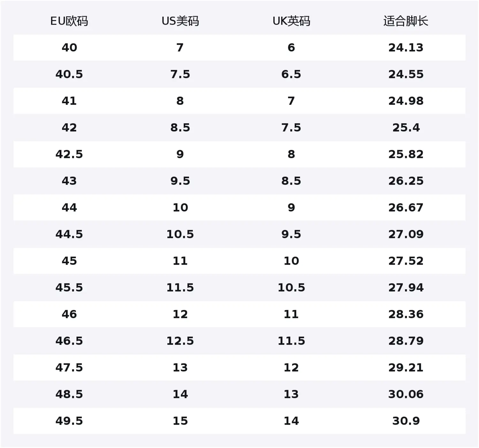This screenshot has width=479, height=448.
Task: Click foot length 27.52 value
Action: click(x=406, y=261)
